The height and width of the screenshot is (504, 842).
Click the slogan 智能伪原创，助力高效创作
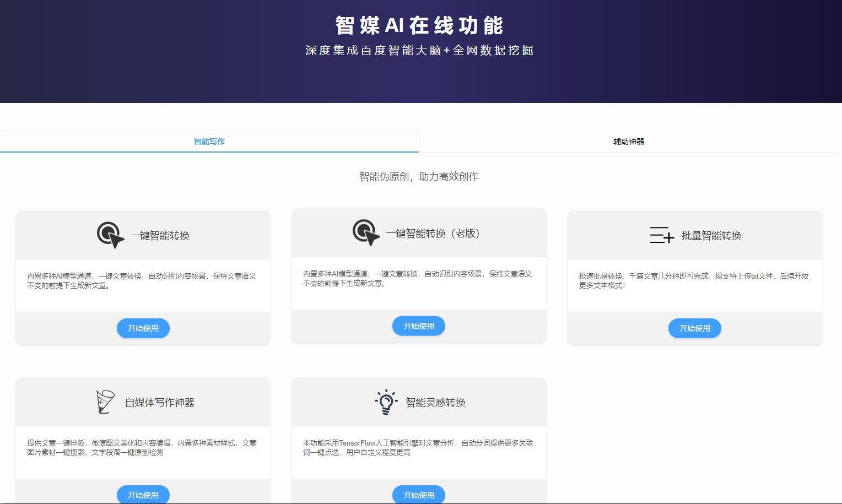[419, 176]
